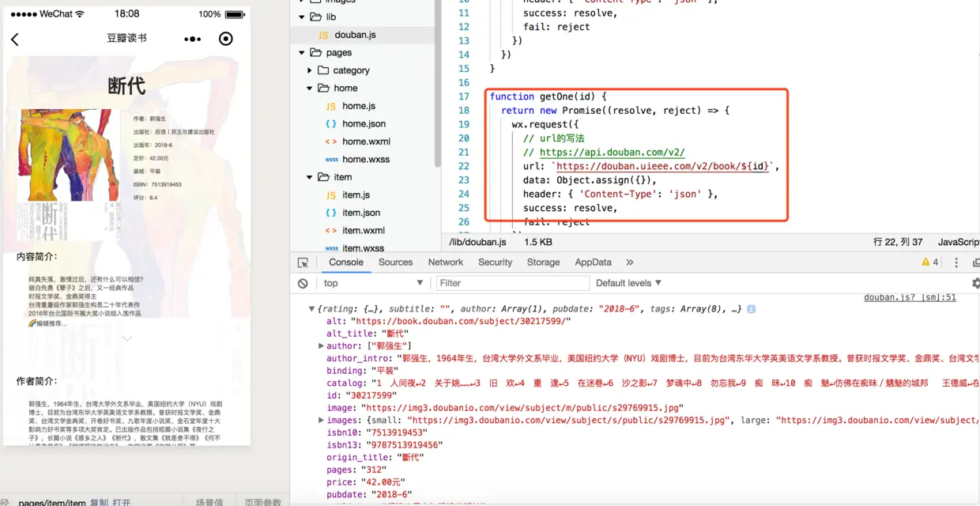This screenshot has height=506, width=980.
Task: Click the alt douban subject URL value
Action: (x=460, y=321)
